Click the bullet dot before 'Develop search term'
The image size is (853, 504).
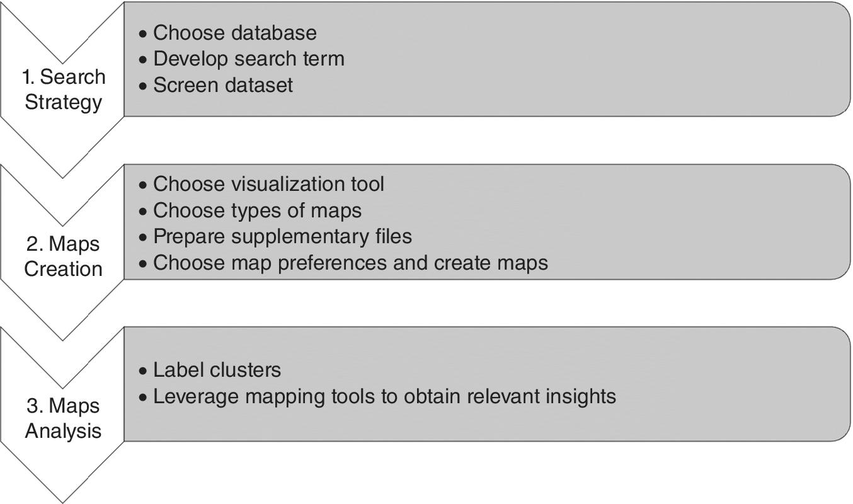(144, 59)
